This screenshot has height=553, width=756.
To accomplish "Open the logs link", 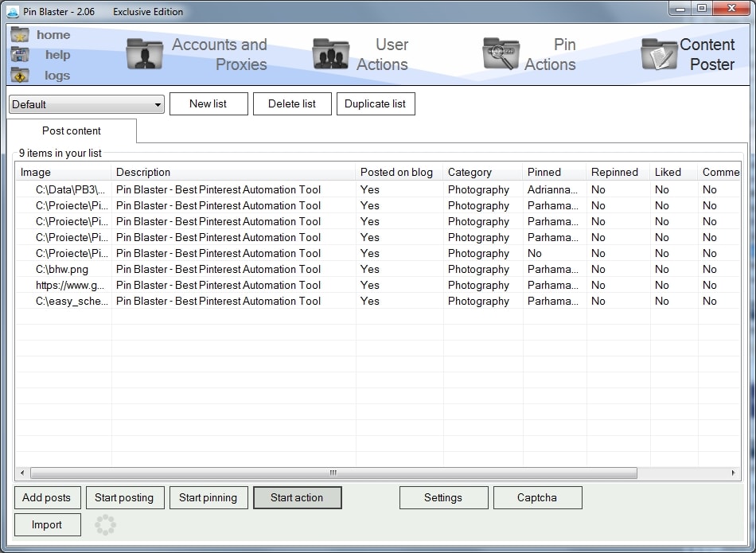I will (x=57, y=76).
